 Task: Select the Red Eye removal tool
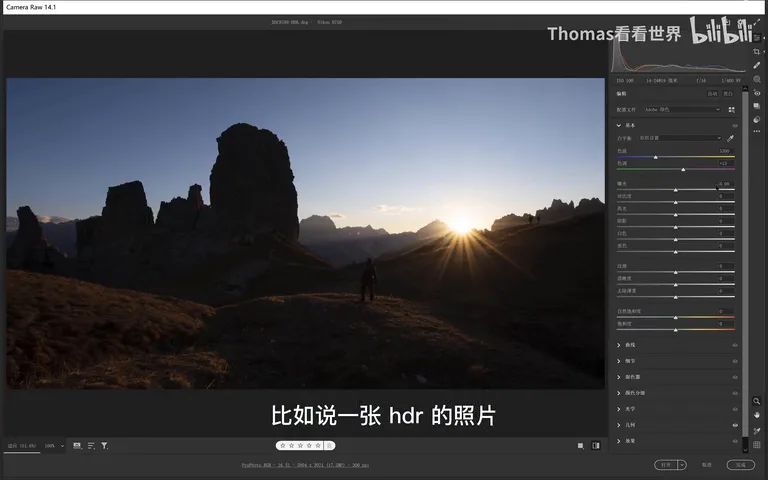click(x=757, y=93)
